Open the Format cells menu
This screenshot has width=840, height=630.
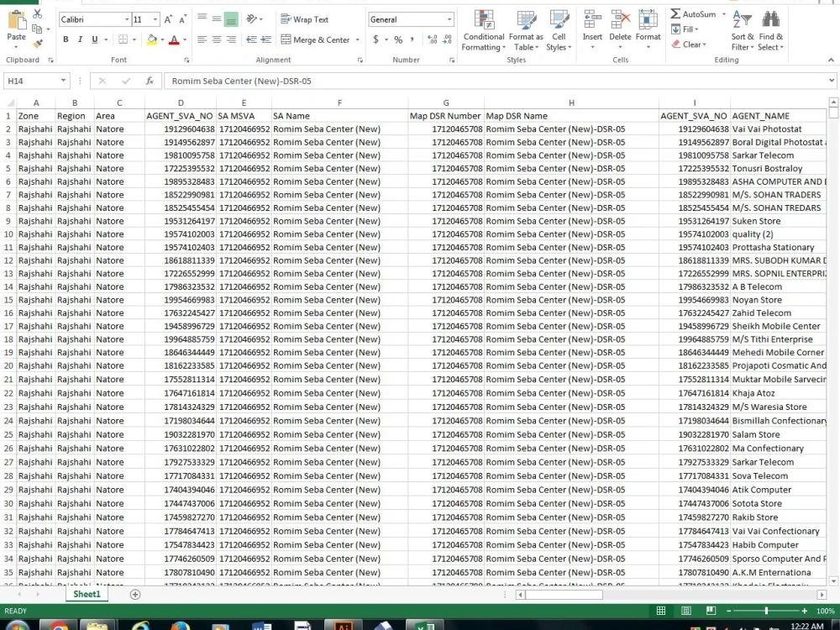pos(648,30)
